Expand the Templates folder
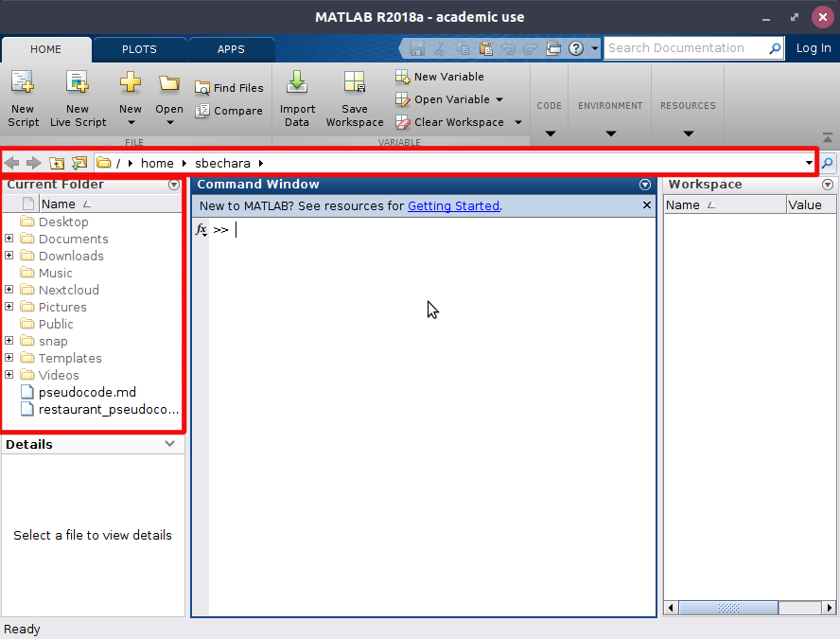The width and height of the screenshot is (840, 639). (x=9, y=358)
